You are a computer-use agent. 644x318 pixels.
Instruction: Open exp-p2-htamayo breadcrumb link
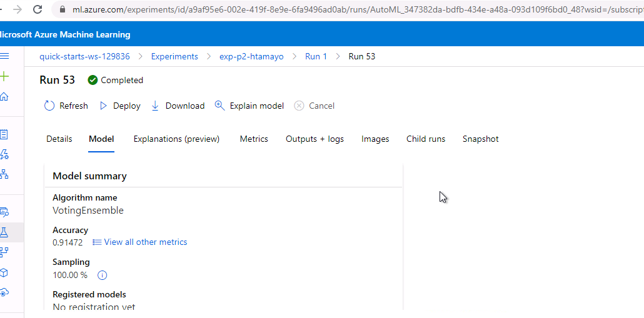(251, 57)
